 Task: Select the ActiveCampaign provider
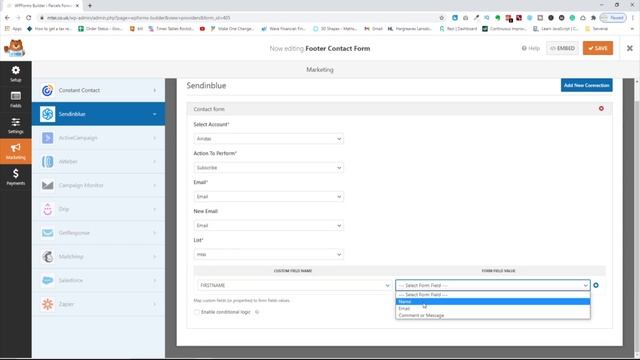coord(98,138)
